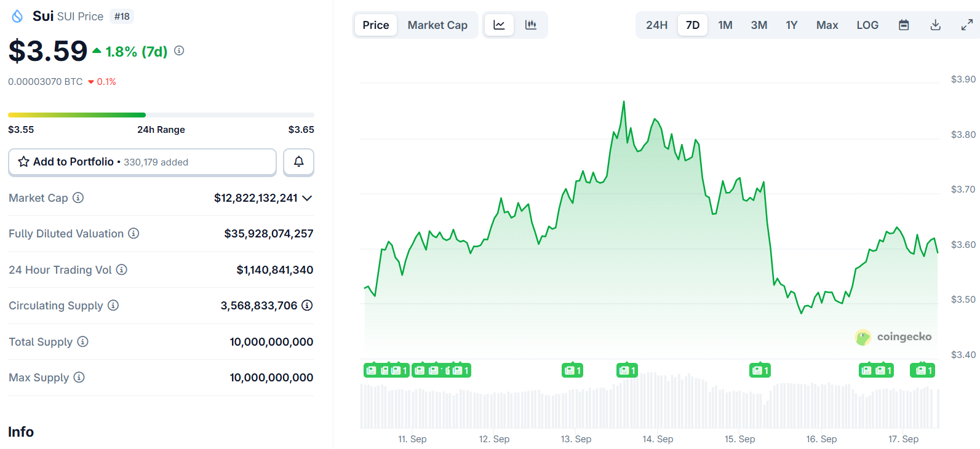980x449 pixels.
Task: Click the $3.59 current price
Action: click(48, 51)
